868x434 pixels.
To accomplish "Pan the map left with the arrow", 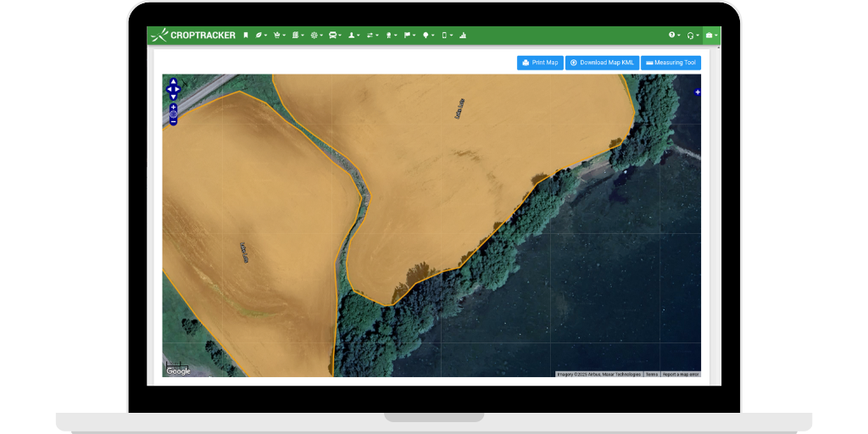I will click(169, 89).
